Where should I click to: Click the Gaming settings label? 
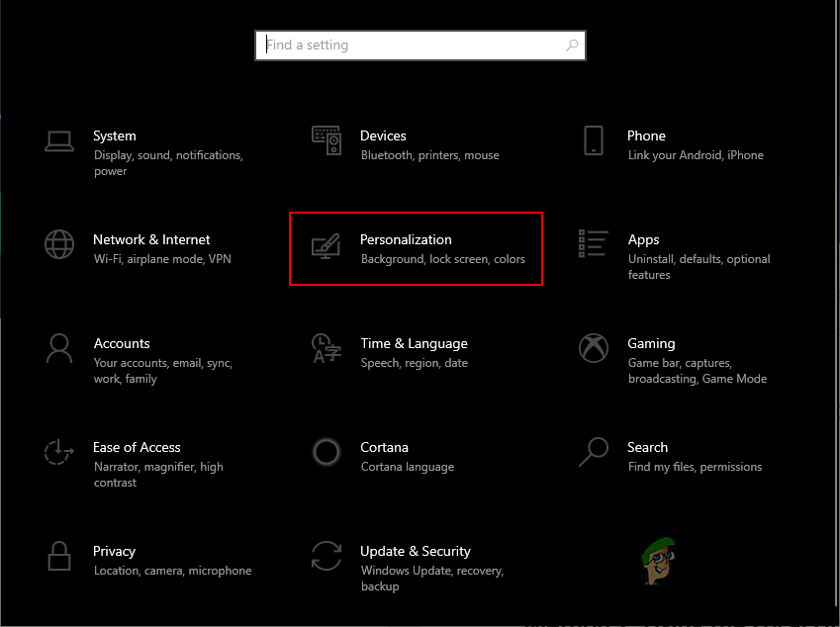pos(651,343)
